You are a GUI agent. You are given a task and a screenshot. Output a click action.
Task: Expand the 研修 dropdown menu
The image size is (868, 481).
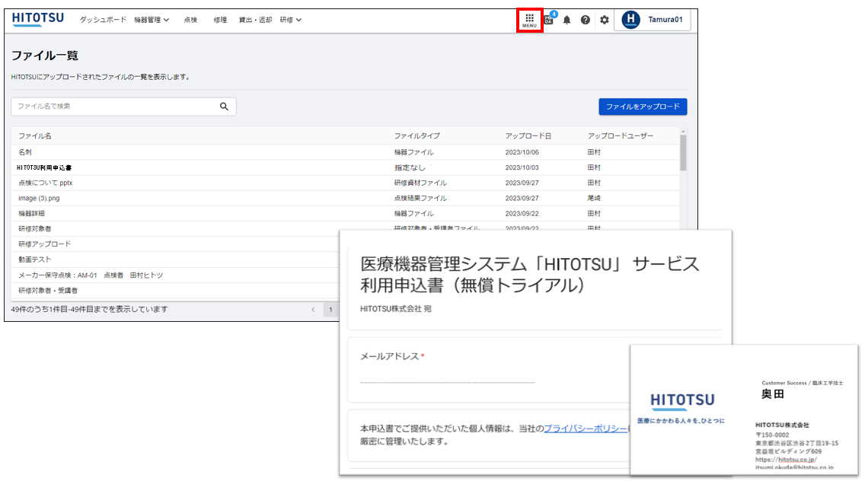point(290,20)
